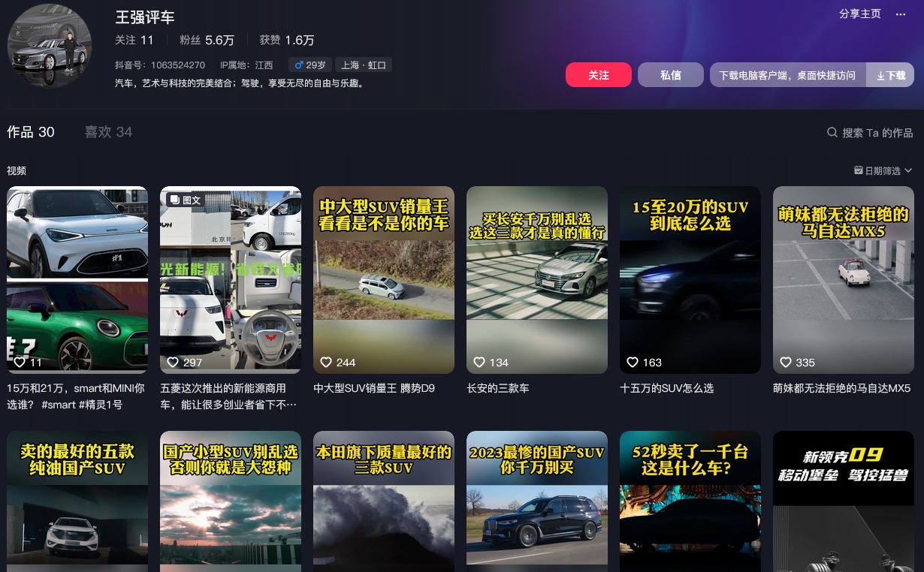Click title 15万和21万，smart和MINI你选谁
Viewport: 924px width, 572px height.
(x=76, y=396)
